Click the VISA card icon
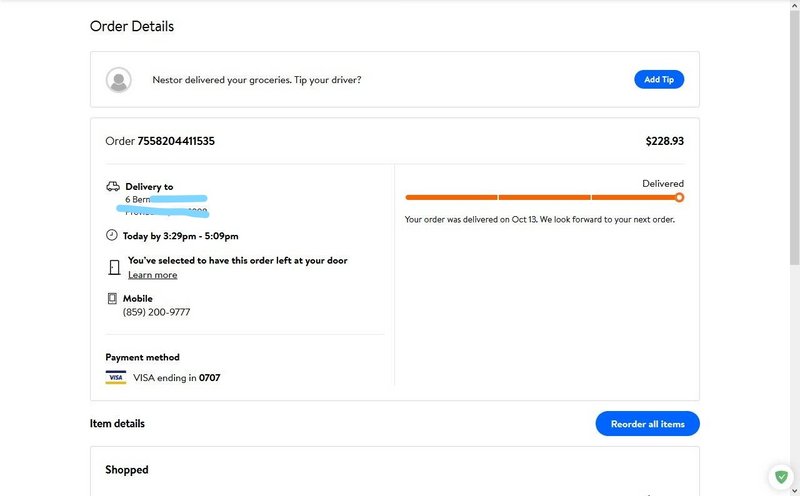800x496 pixels. [116, 378]
